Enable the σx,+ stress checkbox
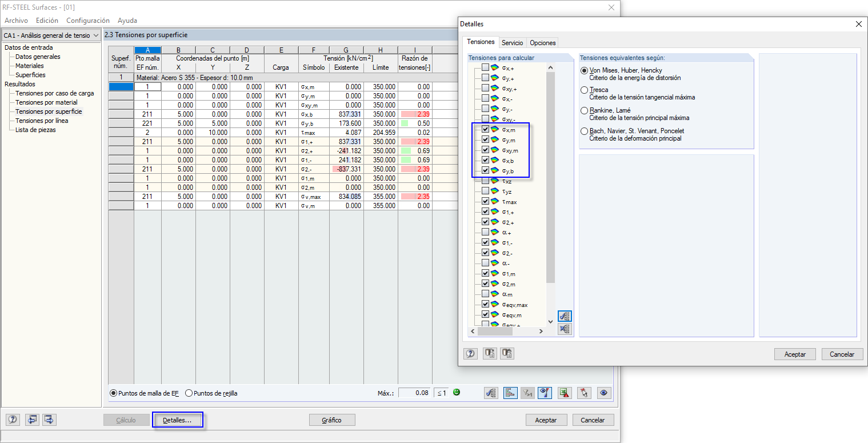The image size is (868, 443). [x=485, y=67]
